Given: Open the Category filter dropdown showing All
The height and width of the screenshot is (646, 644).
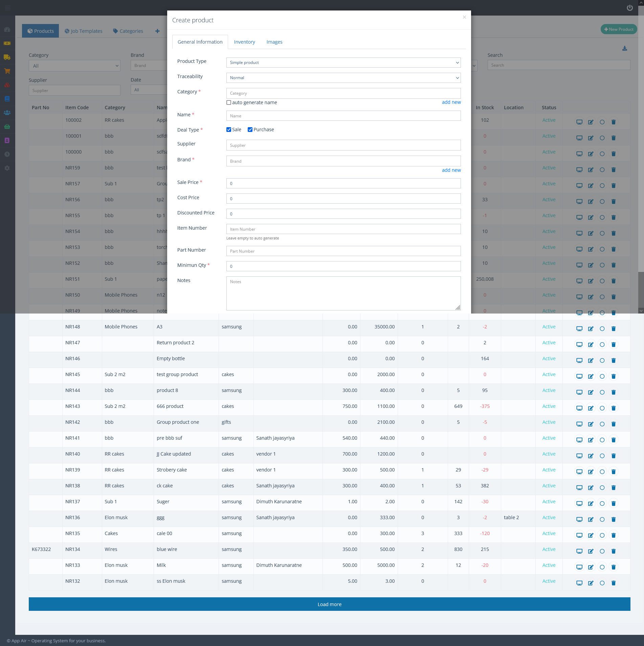Looking at the screenshot, I should click(x=74, y=66).
